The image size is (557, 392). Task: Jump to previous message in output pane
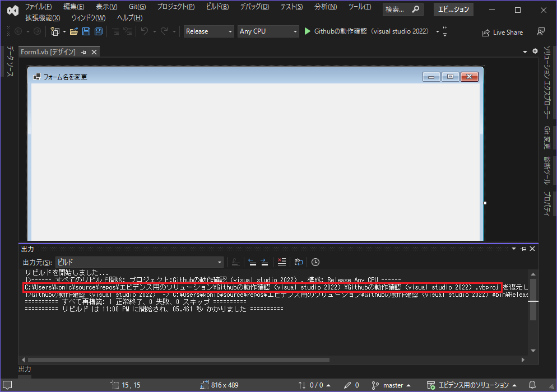(x=251, y=262)
